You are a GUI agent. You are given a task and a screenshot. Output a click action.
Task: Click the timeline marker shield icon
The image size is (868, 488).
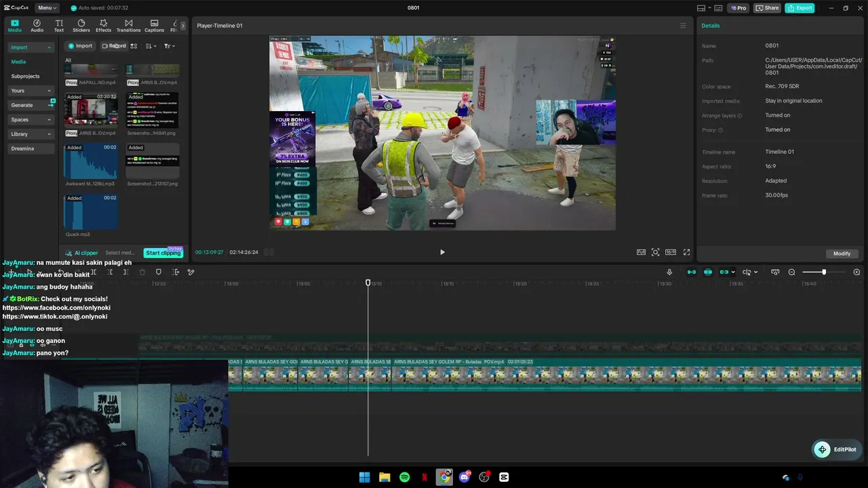159,272
